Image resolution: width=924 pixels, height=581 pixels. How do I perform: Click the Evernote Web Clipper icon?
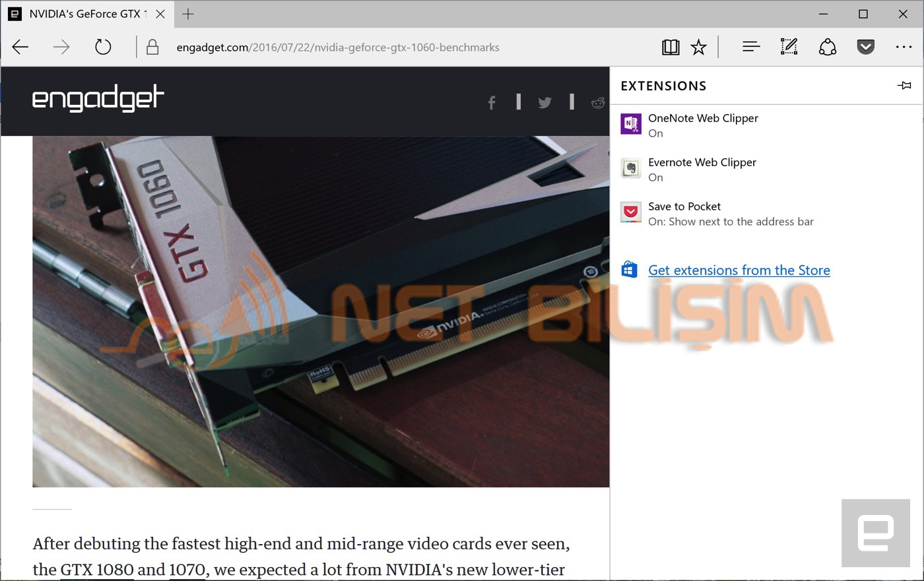pyautogui.click(x=631, y=168)
